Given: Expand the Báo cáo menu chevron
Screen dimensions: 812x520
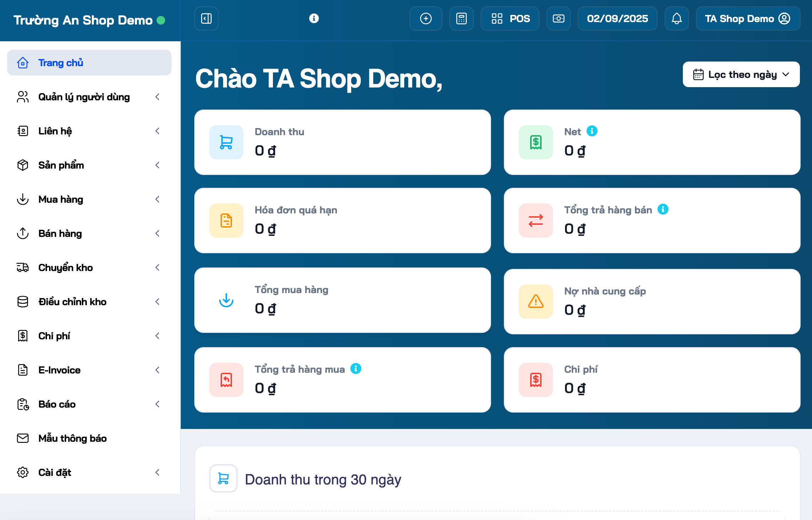Looking at the screenshot, I should 157,404.
